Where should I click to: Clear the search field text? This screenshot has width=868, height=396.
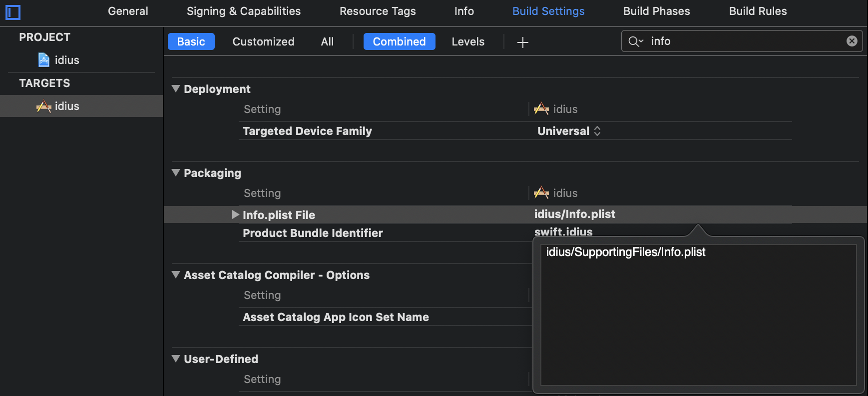pyautogui.click(x=852, y=41)
